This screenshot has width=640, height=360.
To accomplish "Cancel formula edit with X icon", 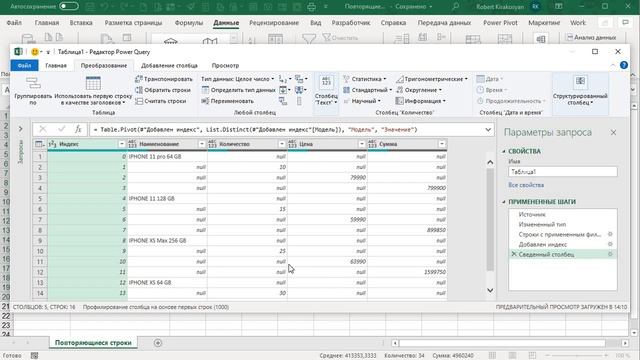I will (x=42, y=129).
